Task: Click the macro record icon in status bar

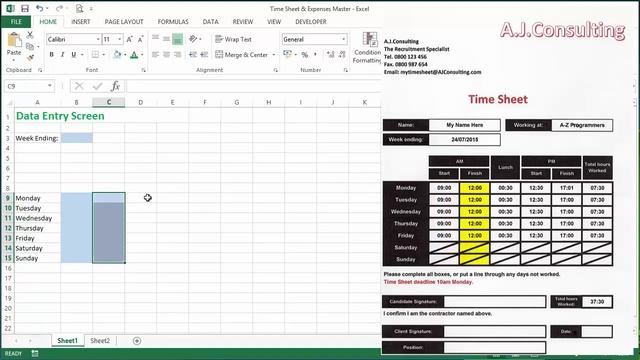Action: 35,353
